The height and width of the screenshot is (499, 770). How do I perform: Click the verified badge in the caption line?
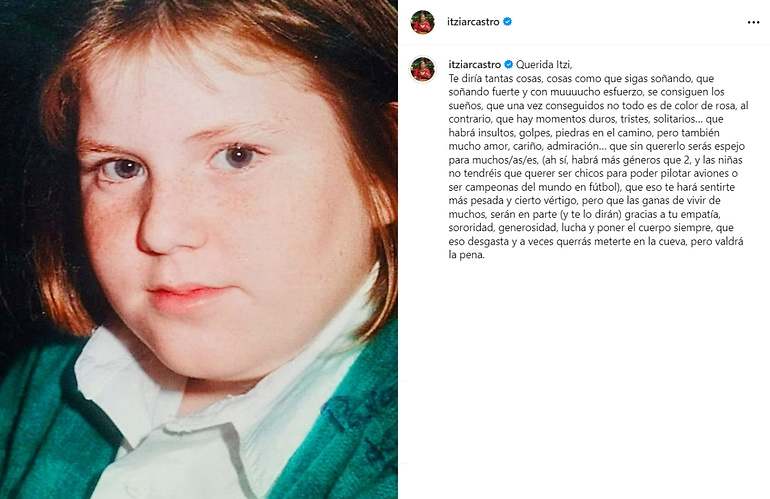(x=509, y=64)
